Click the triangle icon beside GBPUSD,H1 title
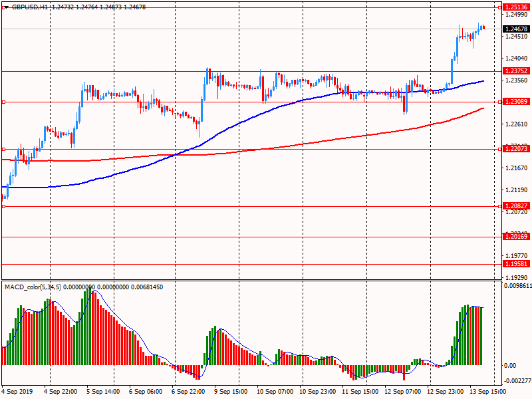 point(6,7)
